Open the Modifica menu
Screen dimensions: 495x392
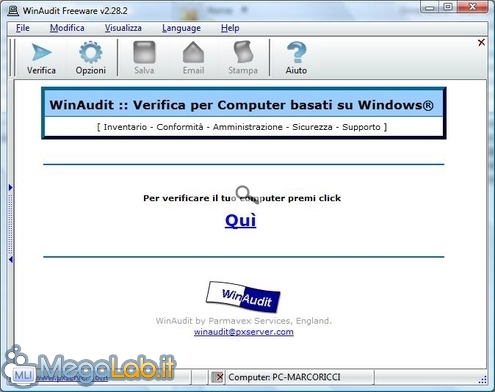coord(67,28)
